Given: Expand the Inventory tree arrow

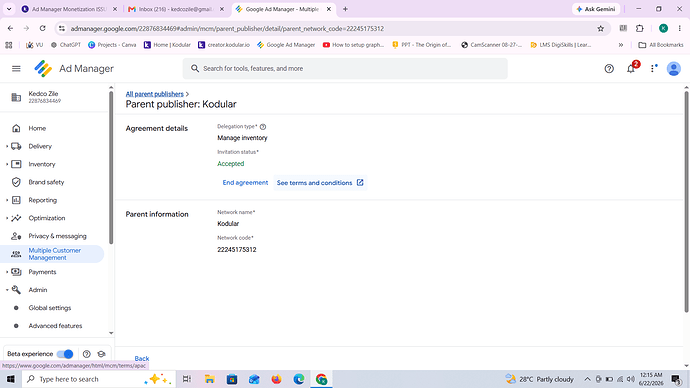Looking at the screenshot, I should click(x=7, y=164).
